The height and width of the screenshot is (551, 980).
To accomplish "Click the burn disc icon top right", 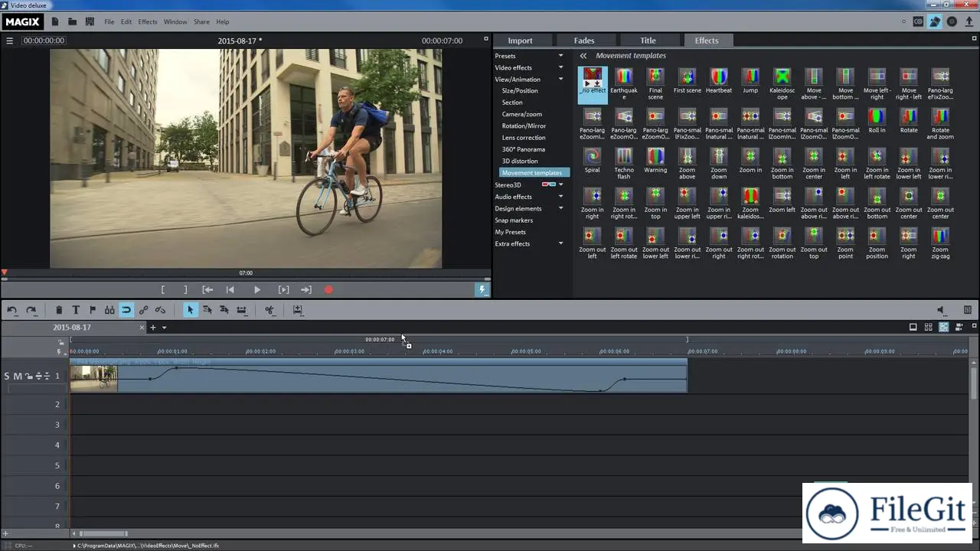I will click(952, 21).
